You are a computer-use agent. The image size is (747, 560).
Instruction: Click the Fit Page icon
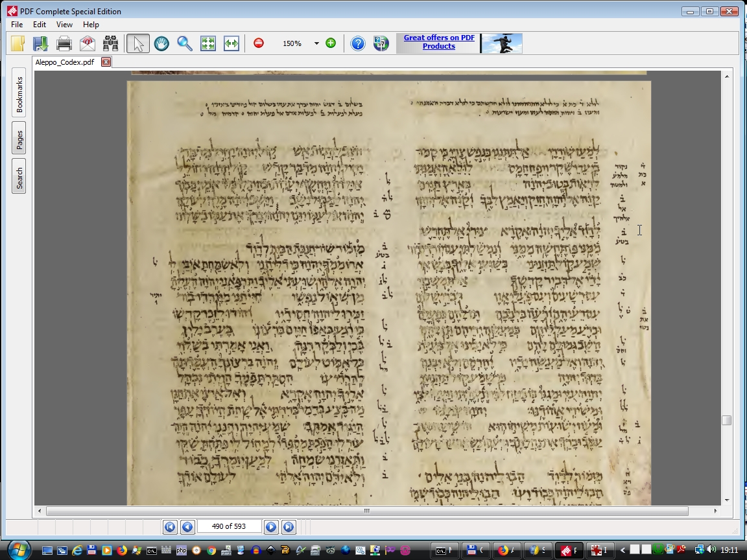click(x=207, y=43)
